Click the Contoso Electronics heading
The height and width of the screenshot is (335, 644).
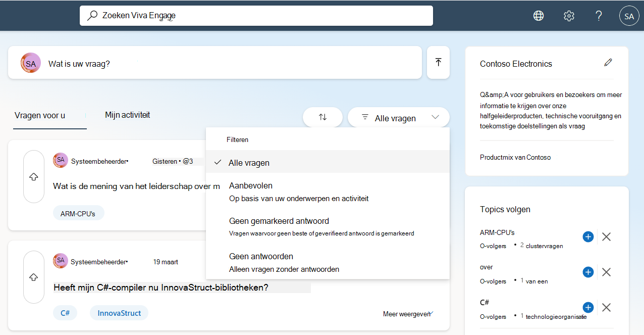click(x=516, y=64)
